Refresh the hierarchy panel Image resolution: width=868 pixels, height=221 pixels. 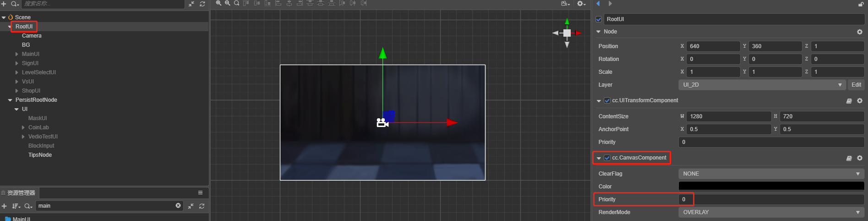[202, 4]
